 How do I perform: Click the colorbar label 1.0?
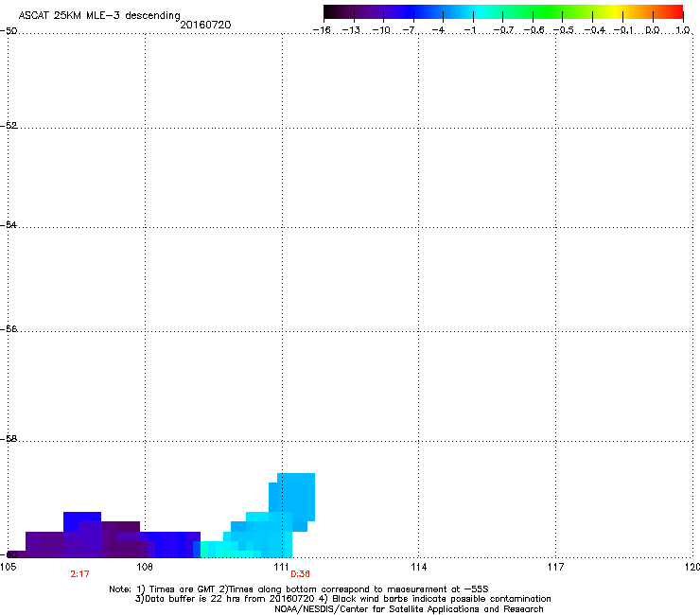(683, 30)
